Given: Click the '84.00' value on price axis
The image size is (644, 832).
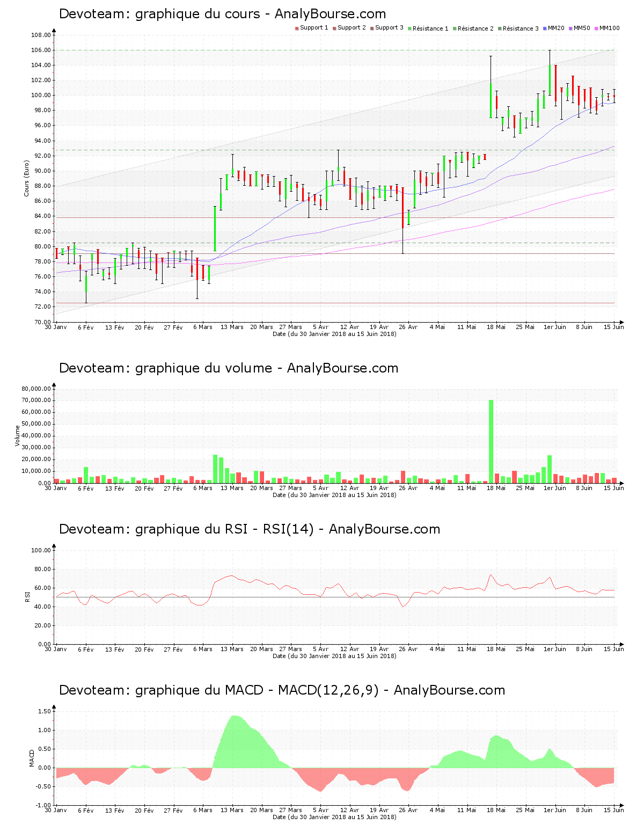Looking at the screenshot, I should point(43,216).
